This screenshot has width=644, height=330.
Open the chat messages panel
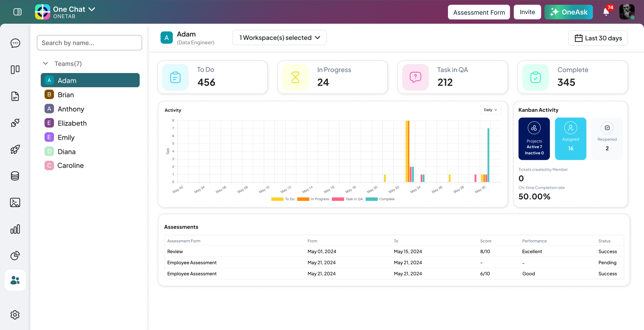pyautogui.click(x=15, y=43)
